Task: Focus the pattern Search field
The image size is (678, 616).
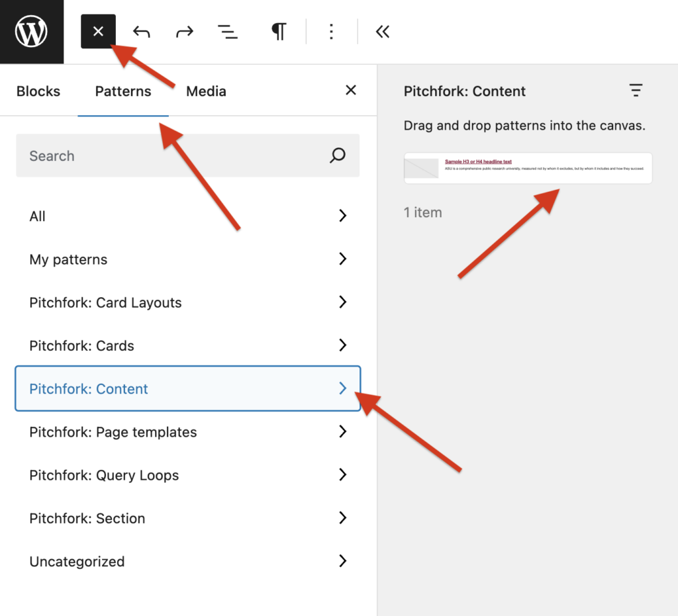Action: pos(187,155)
